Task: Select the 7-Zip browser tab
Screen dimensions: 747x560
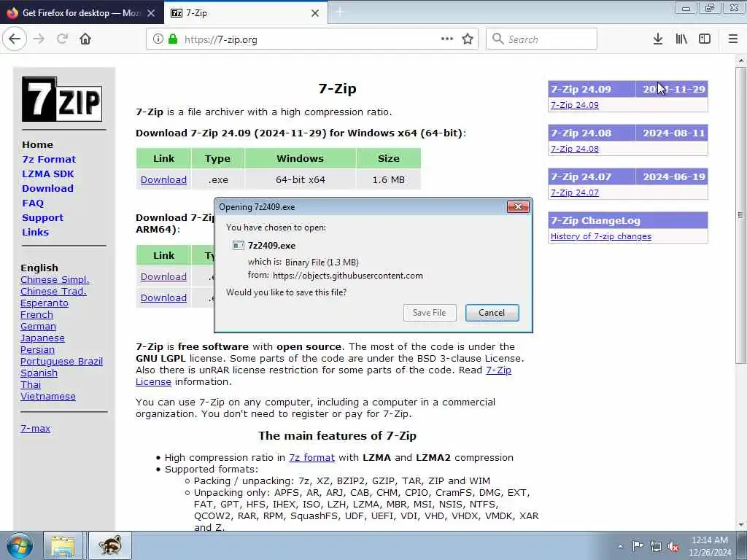Action: pos(246,13)
